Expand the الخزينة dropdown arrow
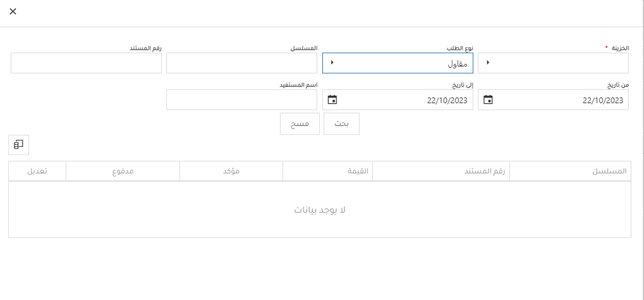 [x=488, y=63]
